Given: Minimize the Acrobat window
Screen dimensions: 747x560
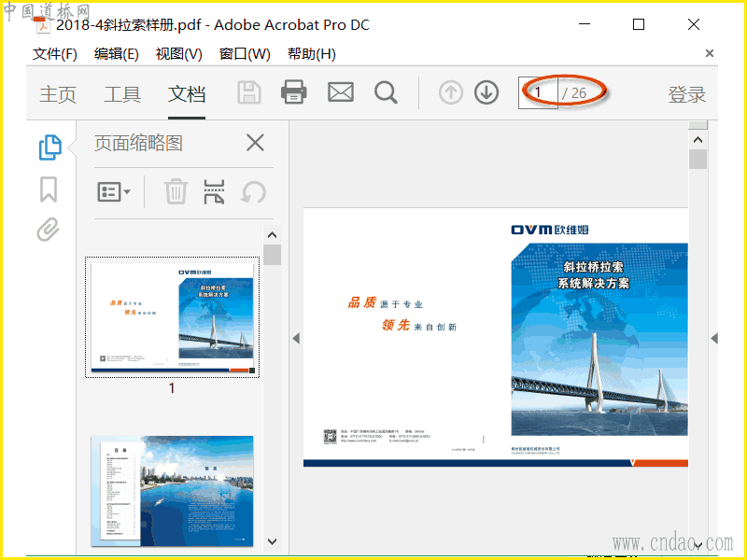Looking at the screenshot, I should coord(585,24).
